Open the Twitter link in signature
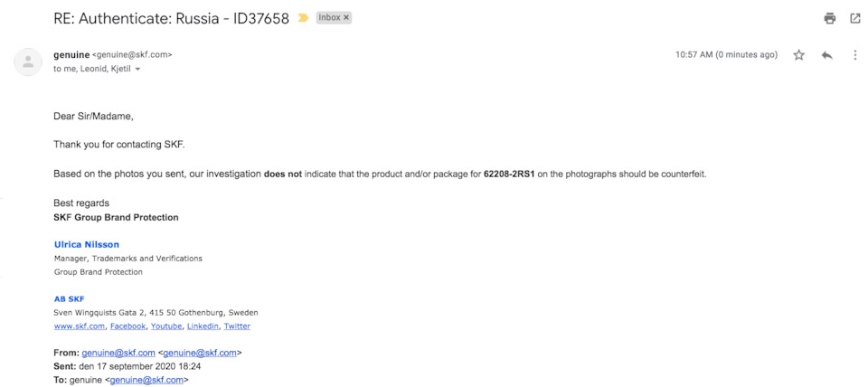The image size is (868, 387). 237,326
